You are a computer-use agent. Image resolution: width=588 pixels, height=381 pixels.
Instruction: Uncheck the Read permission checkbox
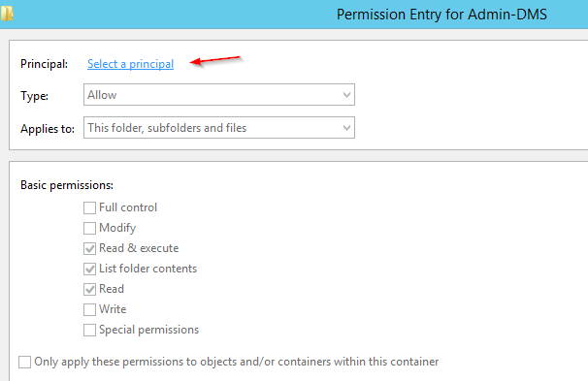pyautogui.click(x=89, y=289)
